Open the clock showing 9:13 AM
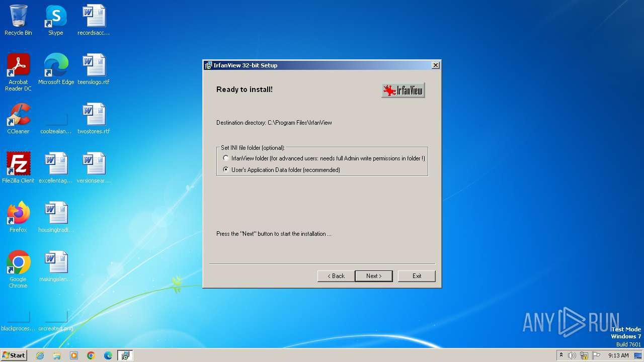The height and width of the screenshot is (362, 644). 618,355
